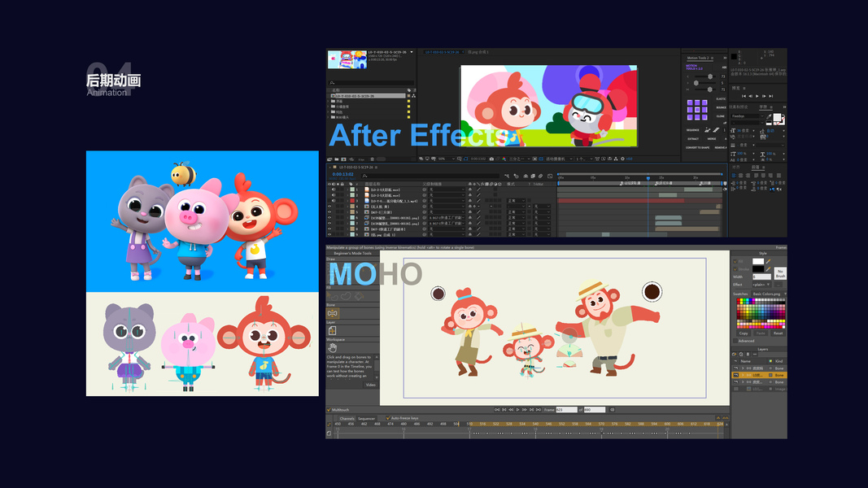Click the Frame number field showing 623

[566, 410]
